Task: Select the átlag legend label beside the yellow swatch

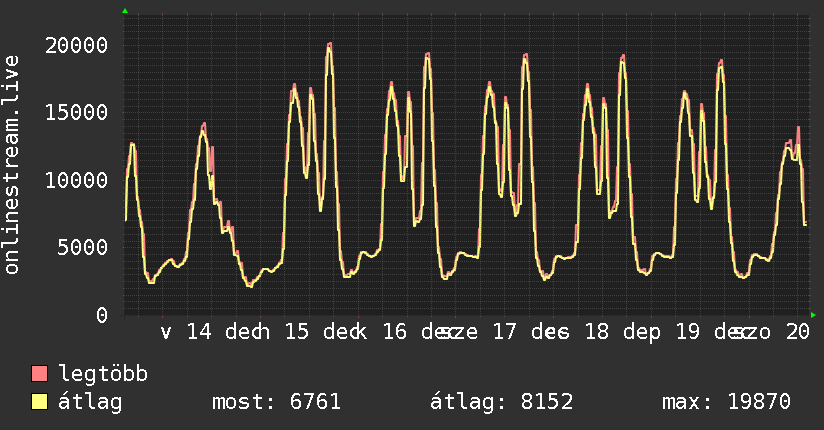Action: (90, 402)
